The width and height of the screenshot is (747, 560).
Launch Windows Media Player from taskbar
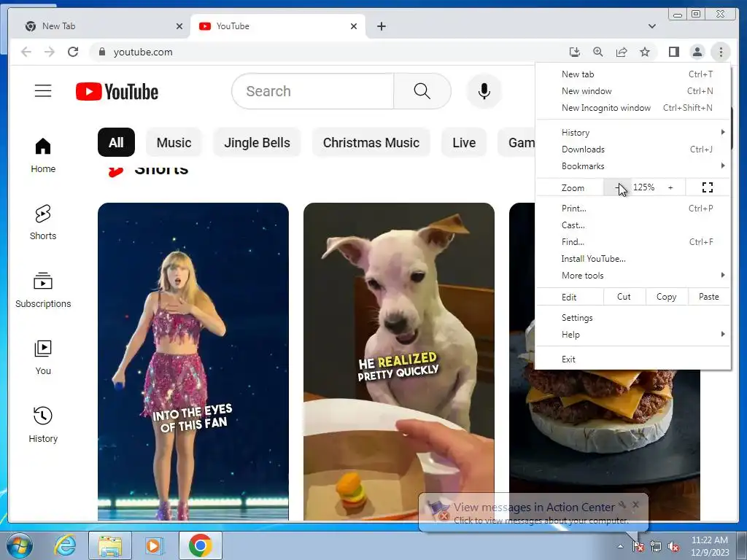click(154, 545)
